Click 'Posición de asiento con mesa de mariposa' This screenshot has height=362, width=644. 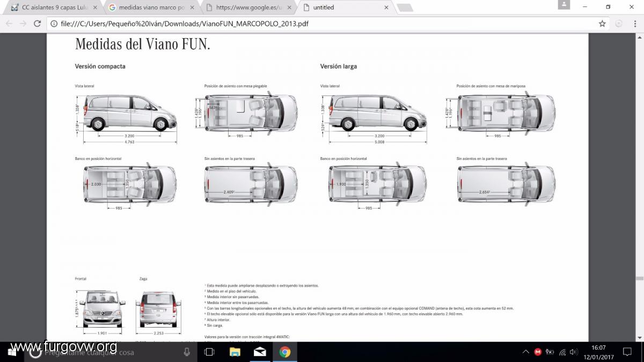(491, 86)
